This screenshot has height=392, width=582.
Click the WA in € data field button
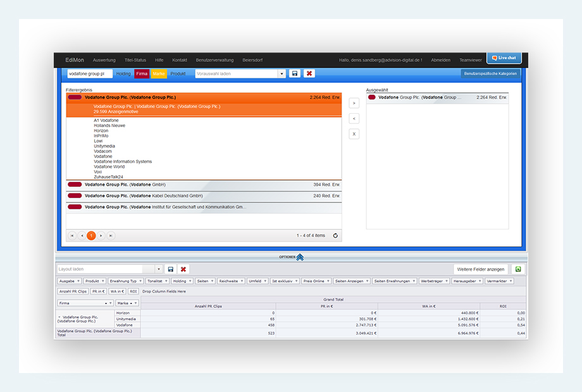pos(117,291)
